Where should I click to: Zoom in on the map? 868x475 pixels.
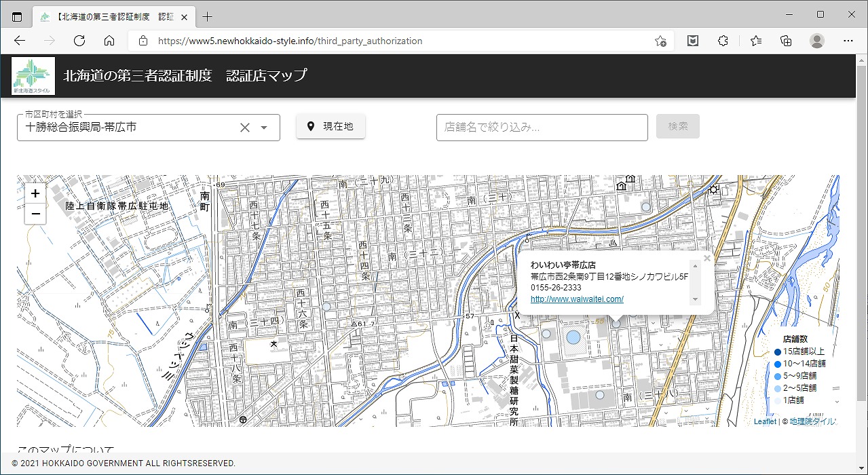[35, 193]
